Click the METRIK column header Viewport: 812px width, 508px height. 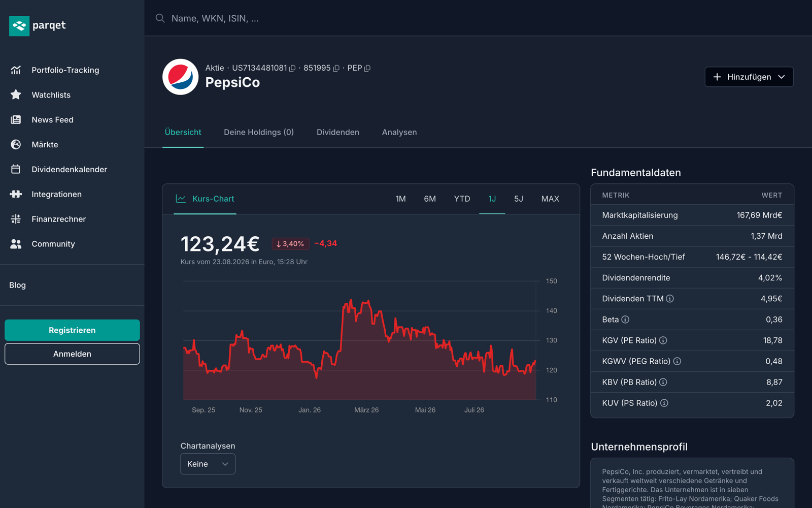pos(616,195)
